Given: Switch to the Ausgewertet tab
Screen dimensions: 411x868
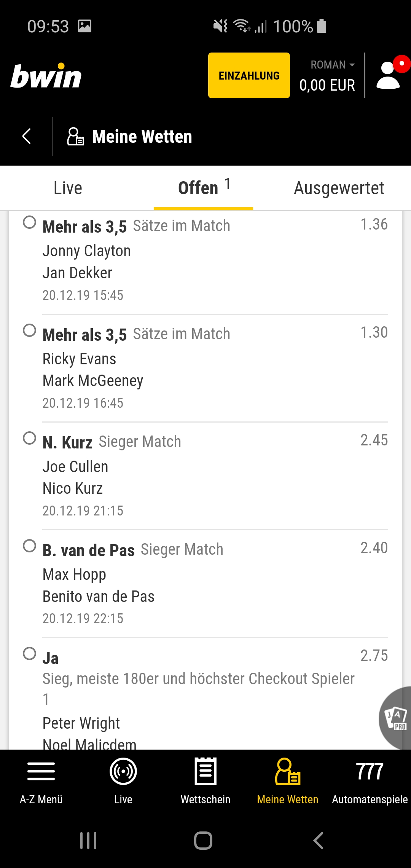Looking at the screenshot, I should [339, 188].
